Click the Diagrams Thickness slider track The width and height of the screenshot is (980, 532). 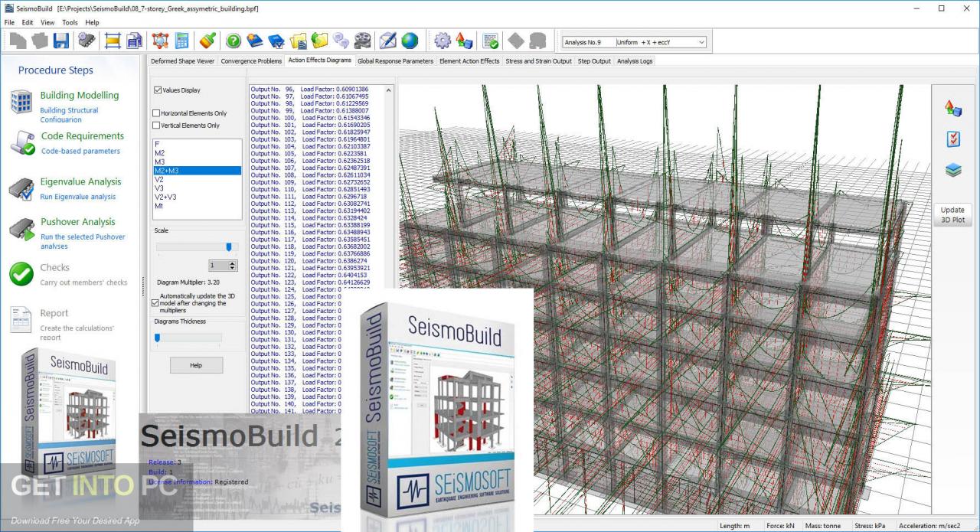(188, 337)
